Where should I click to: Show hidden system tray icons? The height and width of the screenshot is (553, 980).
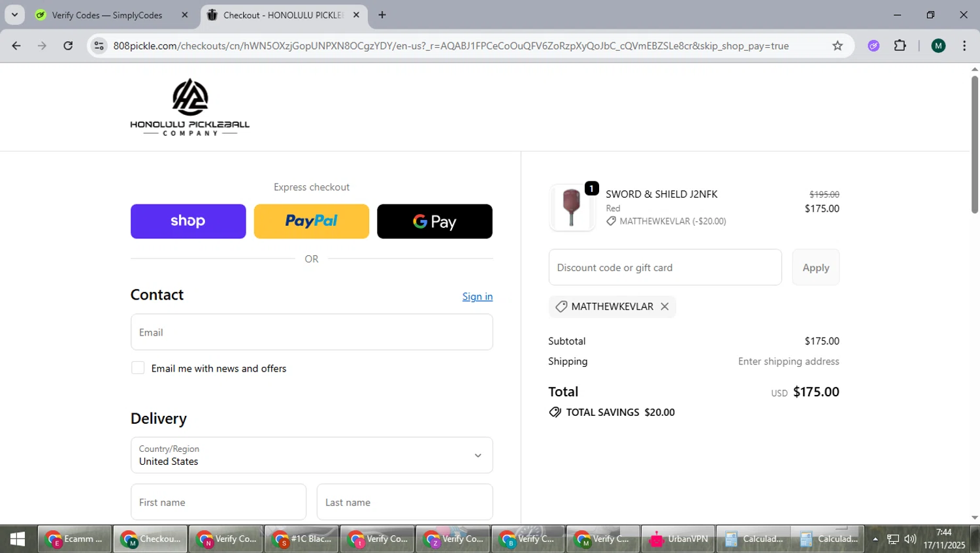(x=875, y=539)
